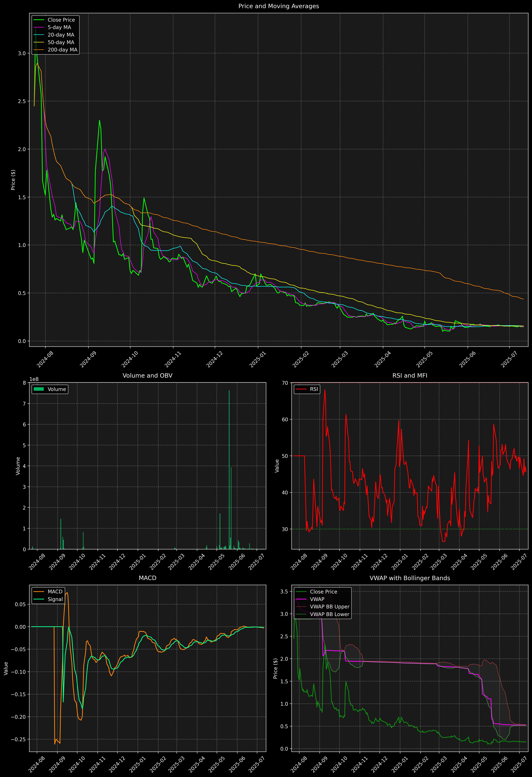Click 'Price ($)' axis label of the VWAP chart
Viewport: 532px width, 777px height.
(x=276, y=668)
